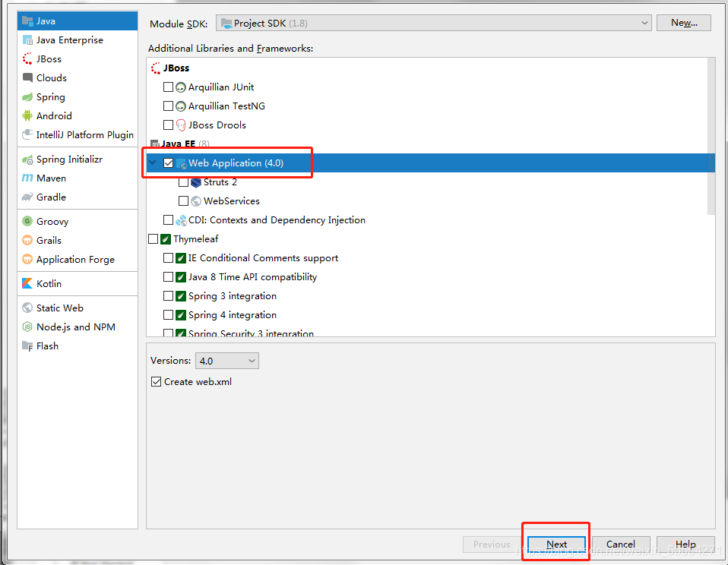Click the Gradle elephant icon
728x565 pixels.
coord(27,197)
